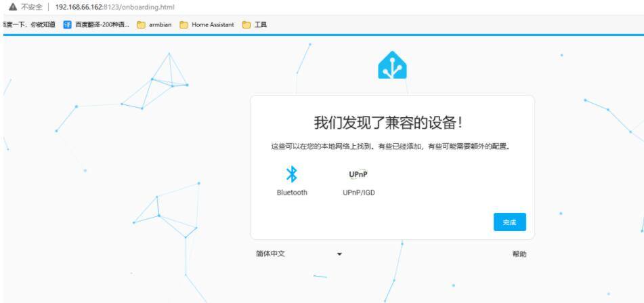The image size is (644, 303).
Task: Open the 工具 bookmarks folder
Action: [x=255, y=24]
